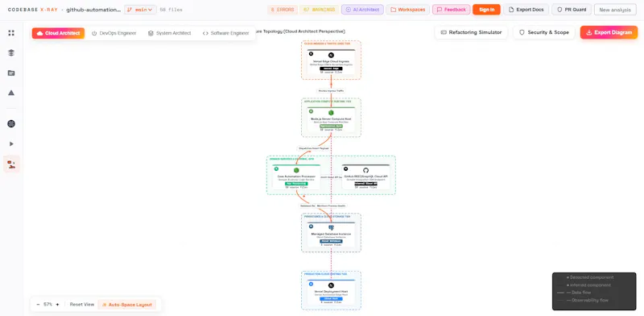Click the Monitors Process Health edge label
Image resolution: width=644 pixels, height=316 pixels.
[x=332, y=206]
